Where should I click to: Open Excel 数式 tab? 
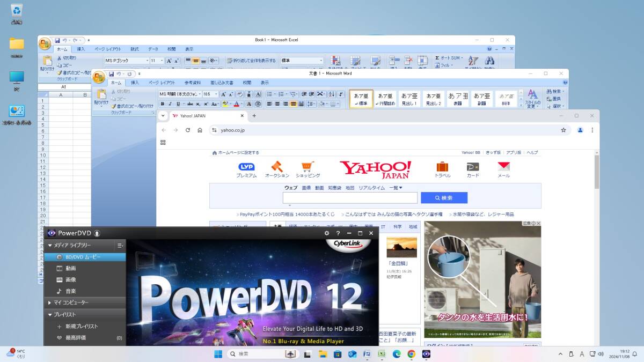tap(134, 49)
